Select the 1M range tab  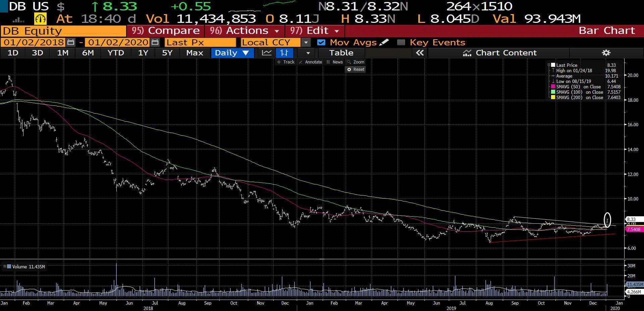tap(63, 53)
